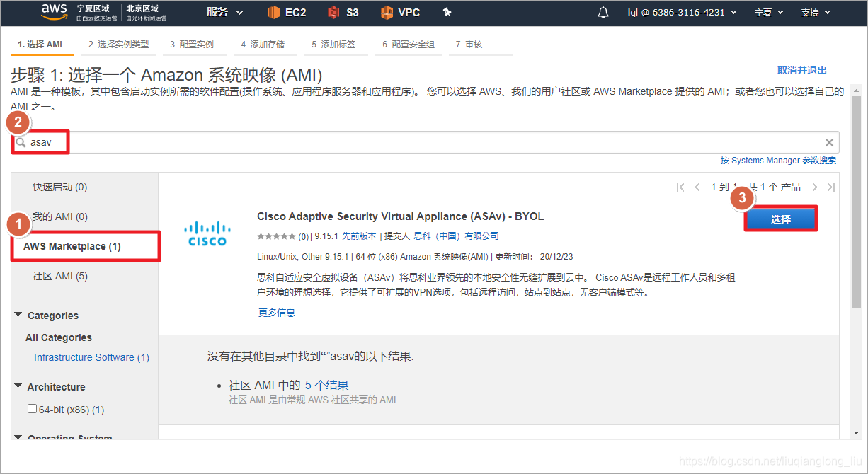Go to previous results page

[x=697, y=187]
